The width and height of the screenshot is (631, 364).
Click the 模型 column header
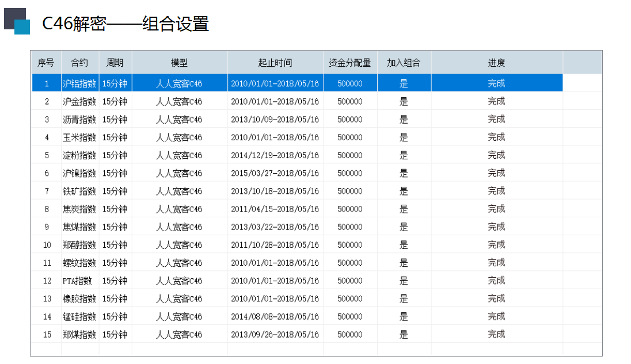coord(180,63)
